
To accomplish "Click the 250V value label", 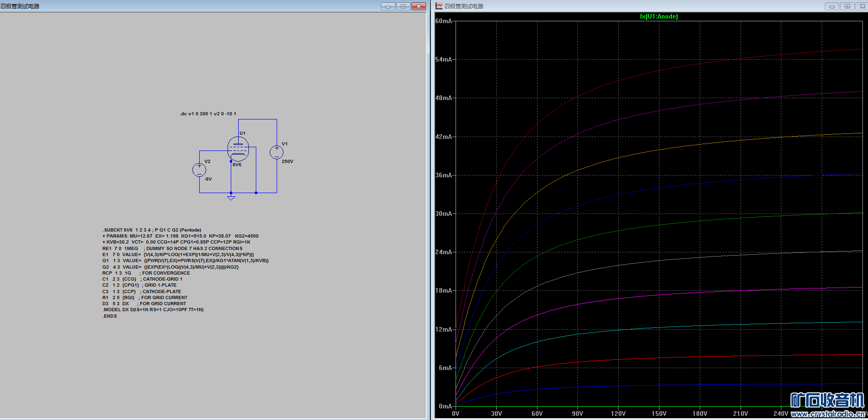I will coord(287,162).
